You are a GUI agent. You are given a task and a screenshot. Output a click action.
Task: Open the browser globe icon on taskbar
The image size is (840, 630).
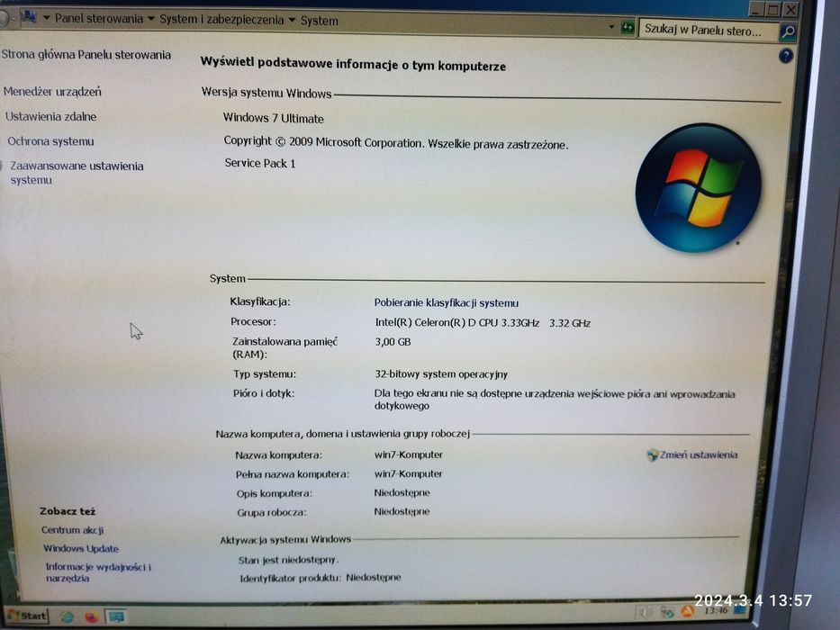click(x=67, y=616)
